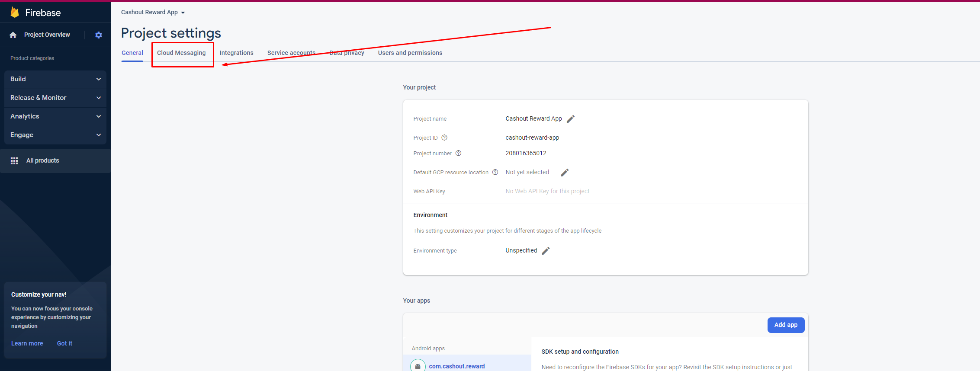Select the com.cashout.reward Android app

point(456,366)
